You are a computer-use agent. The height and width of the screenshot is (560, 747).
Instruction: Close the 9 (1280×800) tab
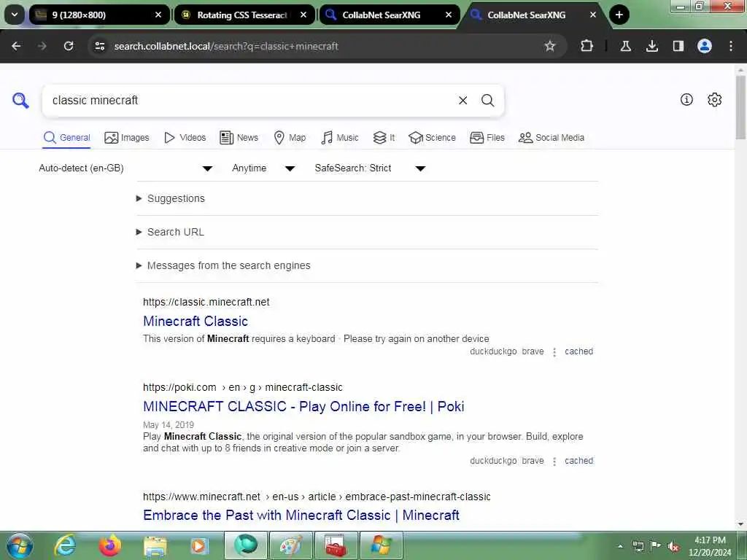click(158, 15)
